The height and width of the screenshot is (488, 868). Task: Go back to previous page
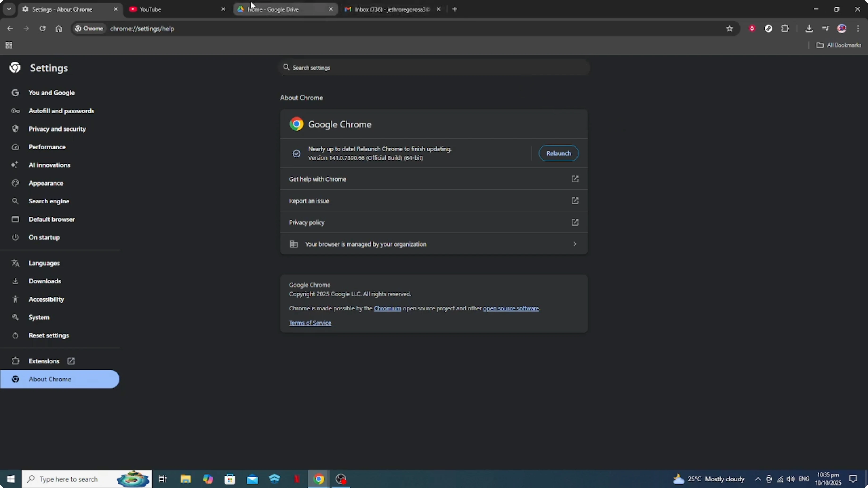pos(10,29)
